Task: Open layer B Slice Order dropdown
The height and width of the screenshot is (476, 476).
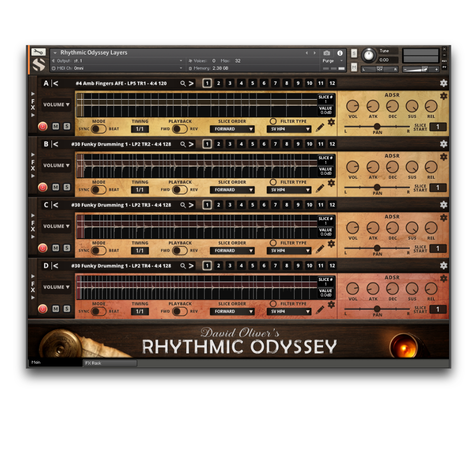Action: coord(232,190)
